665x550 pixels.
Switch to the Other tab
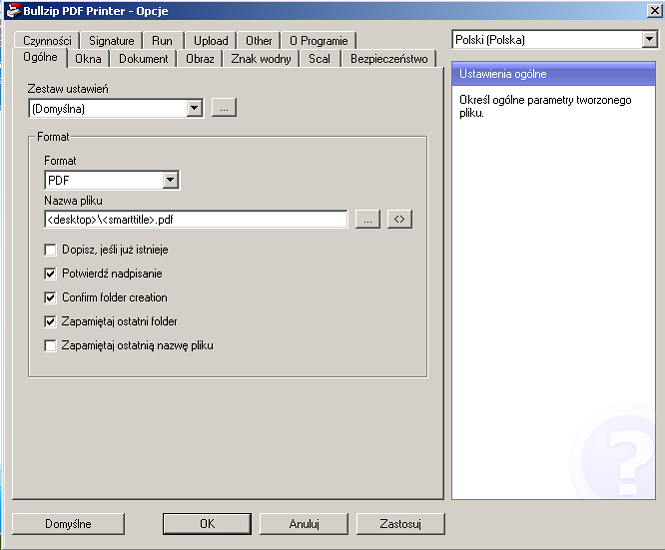(259, 41)
